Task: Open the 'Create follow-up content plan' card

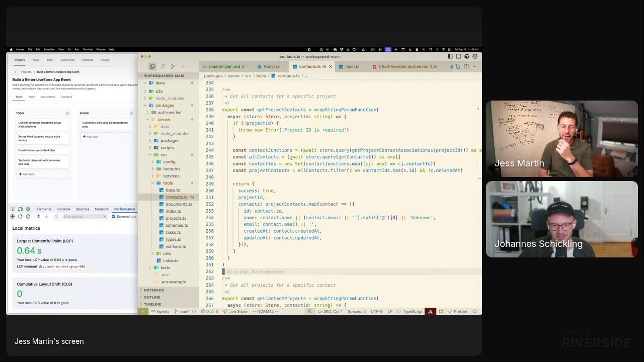Action: pos(43,150)
